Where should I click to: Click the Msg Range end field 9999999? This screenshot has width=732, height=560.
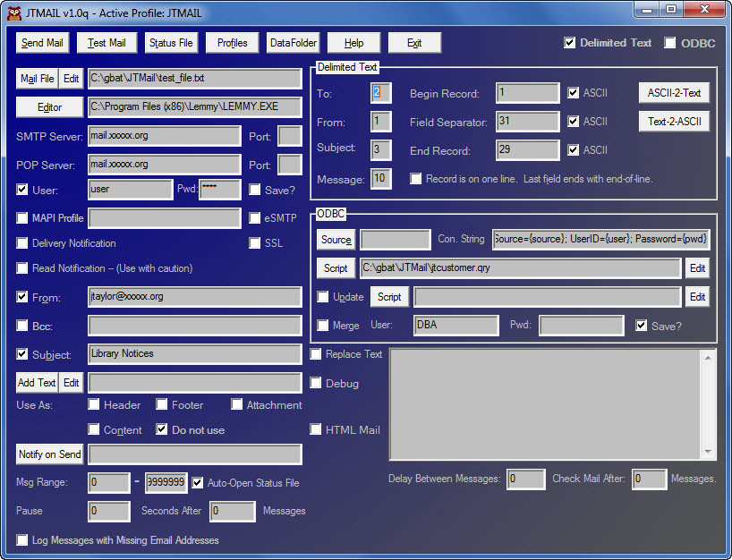click(166, 482)
